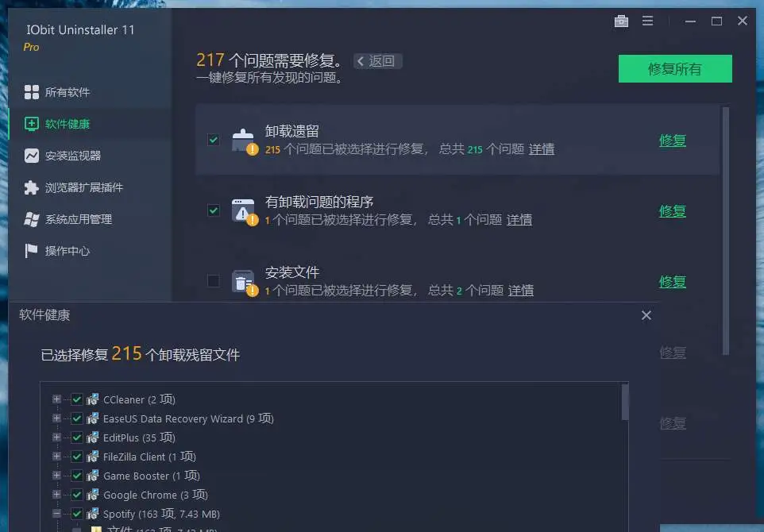
Task: Open the hamburger menu near the title bar
Action: coord(648,21)
